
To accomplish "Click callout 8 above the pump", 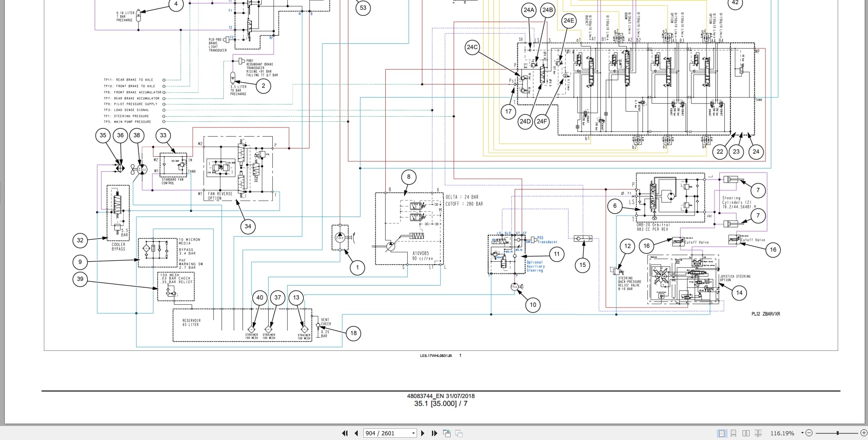I will click(x=409, y=177).
